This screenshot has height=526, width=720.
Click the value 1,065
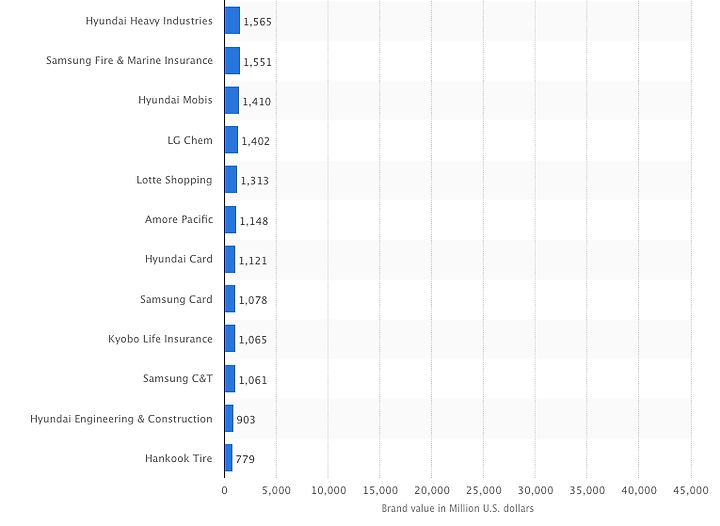click(x=253, y=340)
